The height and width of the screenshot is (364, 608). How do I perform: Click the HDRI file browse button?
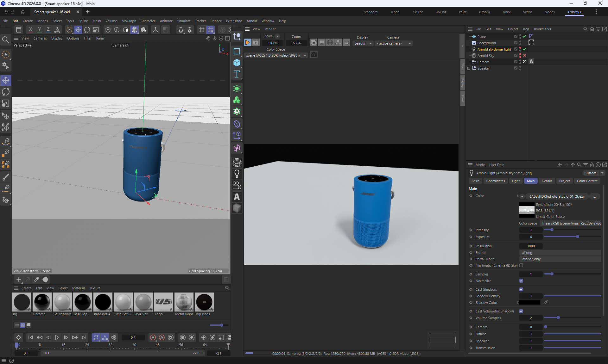(594, 196)
